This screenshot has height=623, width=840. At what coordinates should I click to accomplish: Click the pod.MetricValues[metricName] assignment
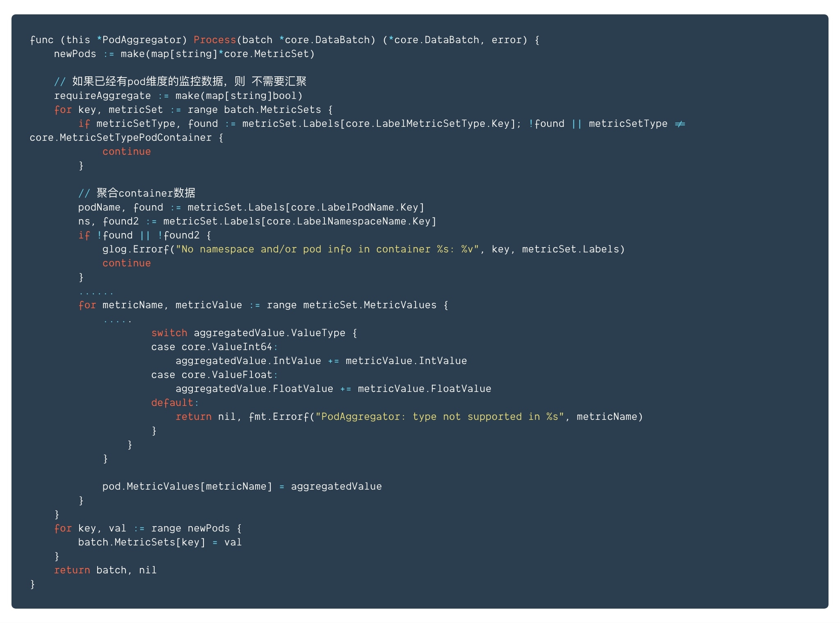click(242, 486)
